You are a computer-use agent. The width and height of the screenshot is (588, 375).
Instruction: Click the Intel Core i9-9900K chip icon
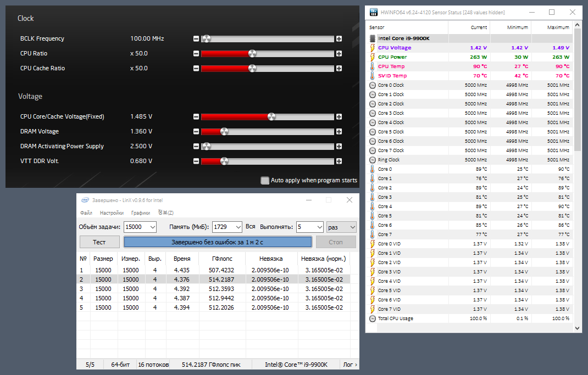coord(373,38)
